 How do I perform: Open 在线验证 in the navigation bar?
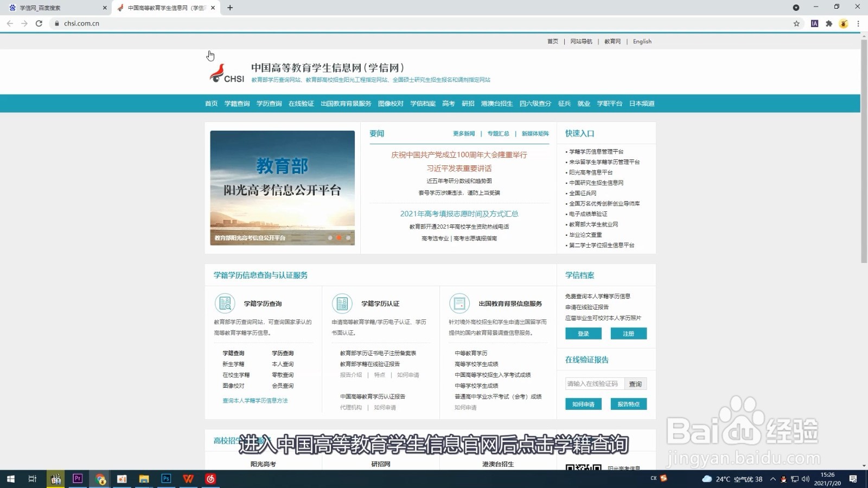301,104
